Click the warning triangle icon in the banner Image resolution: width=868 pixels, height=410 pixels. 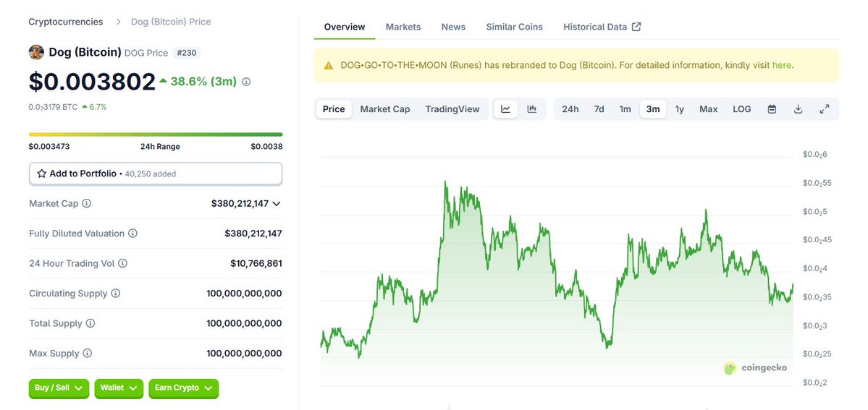tap(329, 65)
